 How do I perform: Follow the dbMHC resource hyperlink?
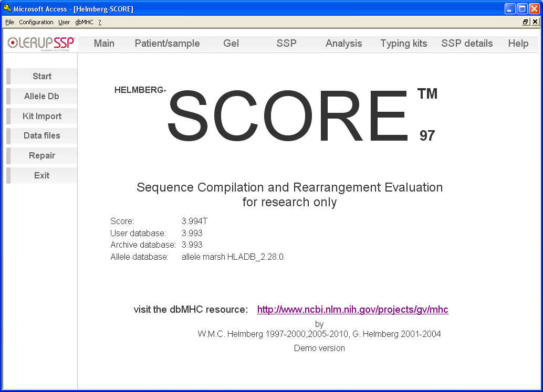pos(352,310)
